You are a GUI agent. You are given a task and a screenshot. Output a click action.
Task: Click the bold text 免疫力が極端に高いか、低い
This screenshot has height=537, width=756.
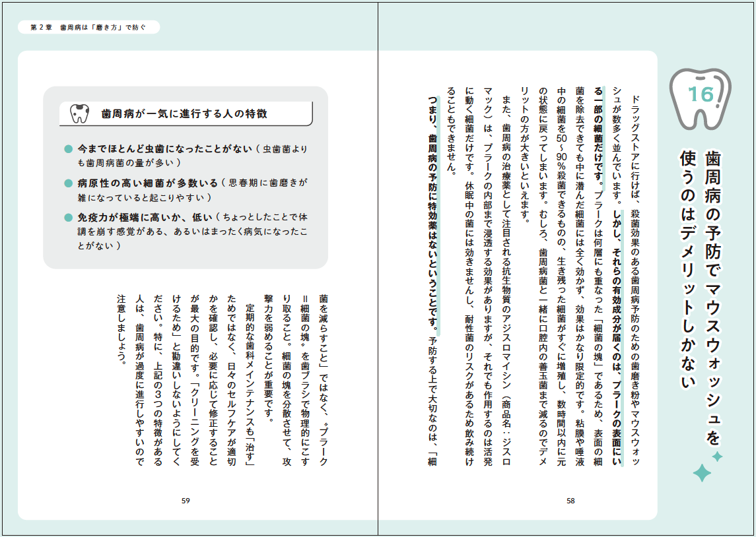point(144,218)
